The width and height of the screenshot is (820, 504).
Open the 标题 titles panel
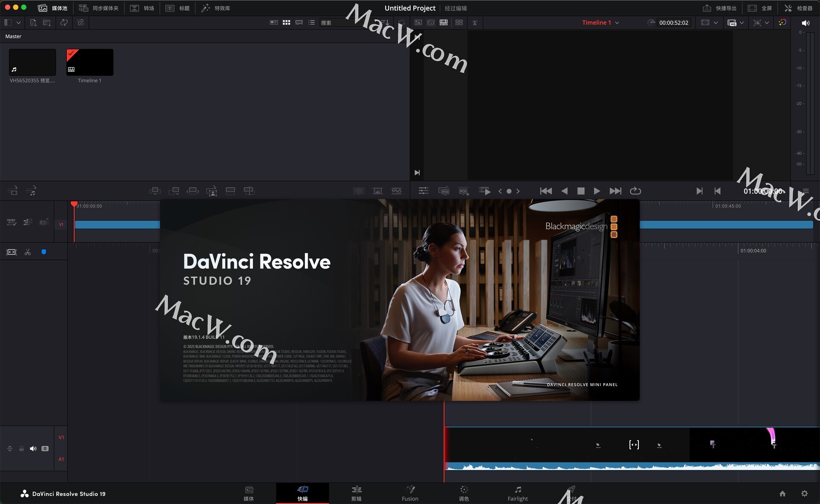(x=178, y=8)
